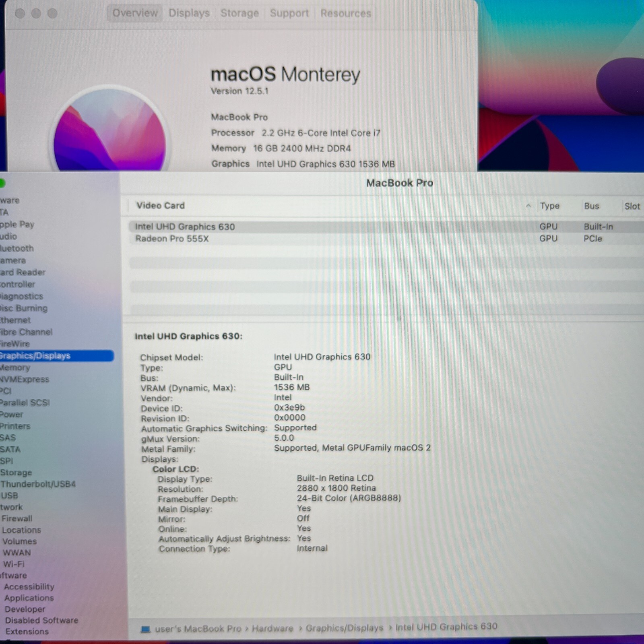Select Disabled Software in sidebar
This screenshot has height=644, width=644.
(42, 620)
